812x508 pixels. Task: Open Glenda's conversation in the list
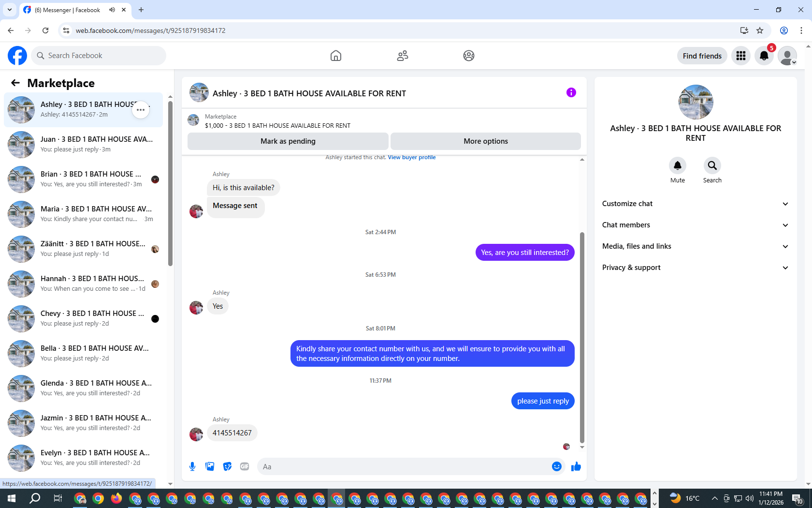(x=83, y=388)
